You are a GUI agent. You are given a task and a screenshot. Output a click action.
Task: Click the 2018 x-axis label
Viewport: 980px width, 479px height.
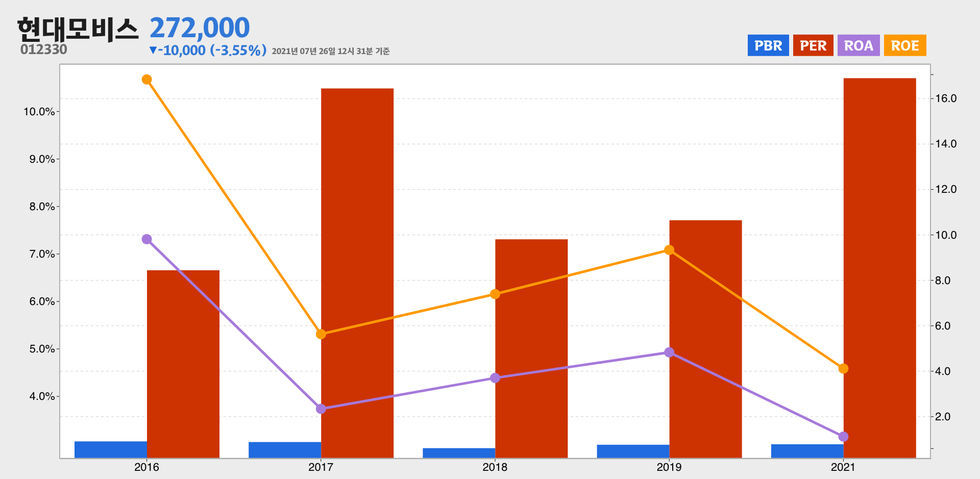point(495,467)
